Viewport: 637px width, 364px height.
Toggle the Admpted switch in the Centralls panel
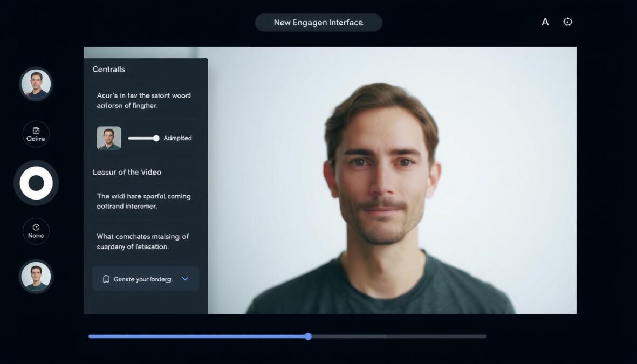click(x=155, y=138)
